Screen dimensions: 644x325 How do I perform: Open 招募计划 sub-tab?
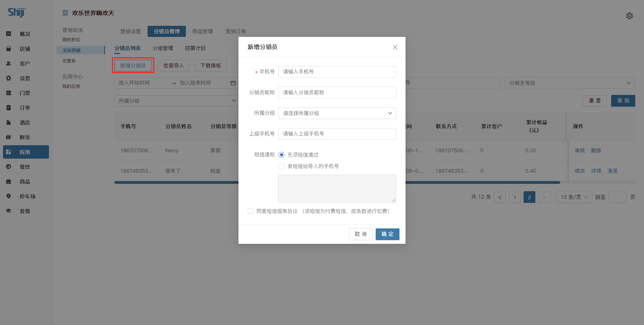[x=195, y=48]
